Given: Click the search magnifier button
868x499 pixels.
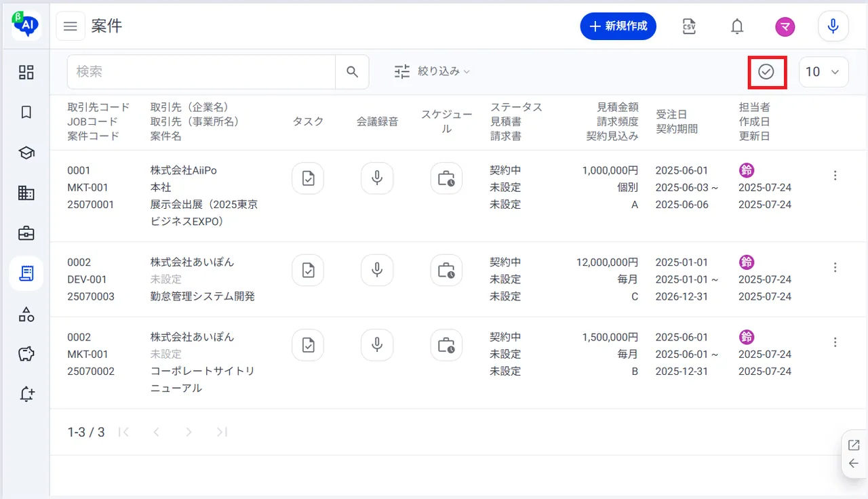Looking at the screenshot, I should [x=352, y=72].
